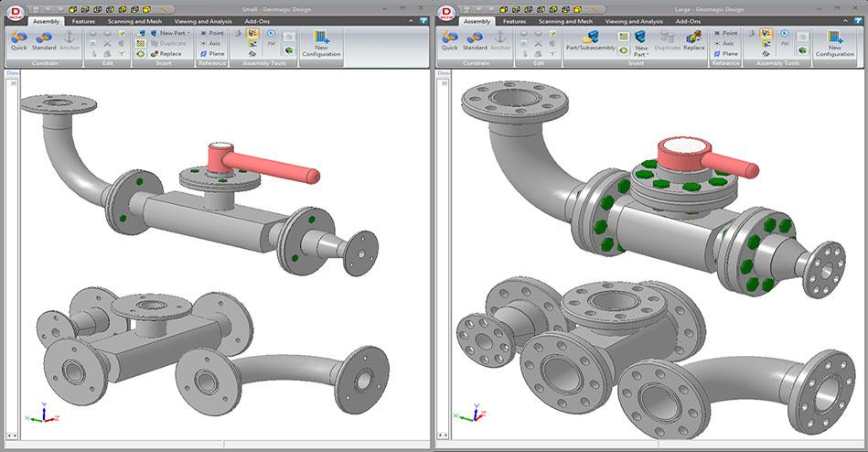Toggle highlighted Assembly Tools icon in Large window
Viewport: 868px width, 452px height.
pos(766,34)
